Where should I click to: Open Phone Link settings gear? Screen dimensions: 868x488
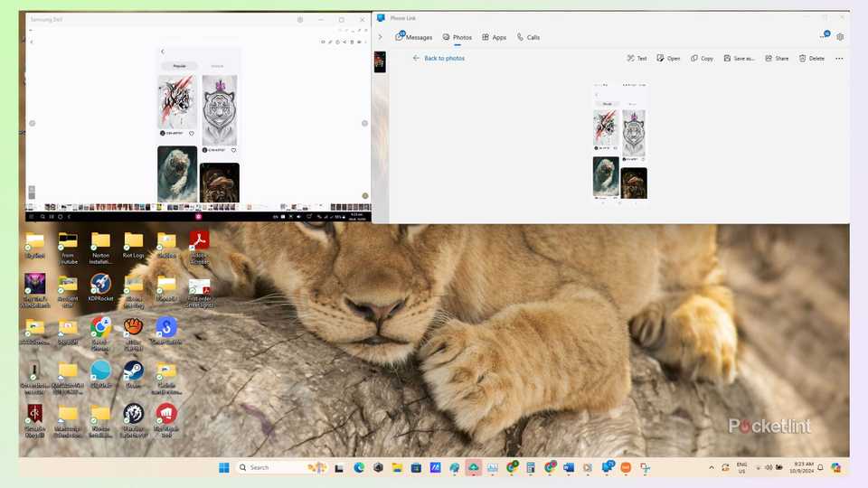tap(840, 37)
